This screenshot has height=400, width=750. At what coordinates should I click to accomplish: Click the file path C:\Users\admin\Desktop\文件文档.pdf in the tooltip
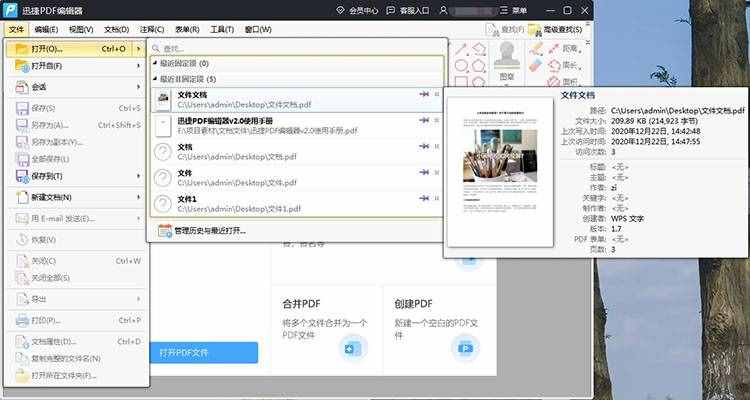pyautogui.click(x=678, y=110)
